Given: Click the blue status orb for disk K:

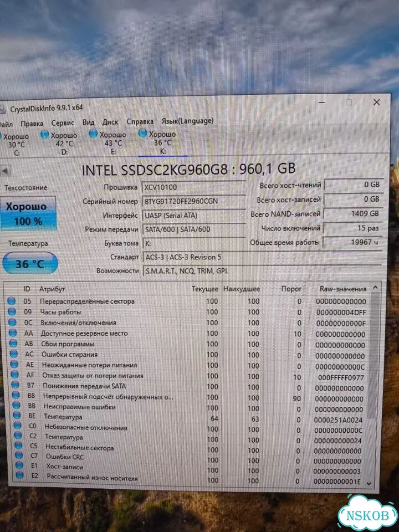Looking at the screenshot, I should point(142,134).
